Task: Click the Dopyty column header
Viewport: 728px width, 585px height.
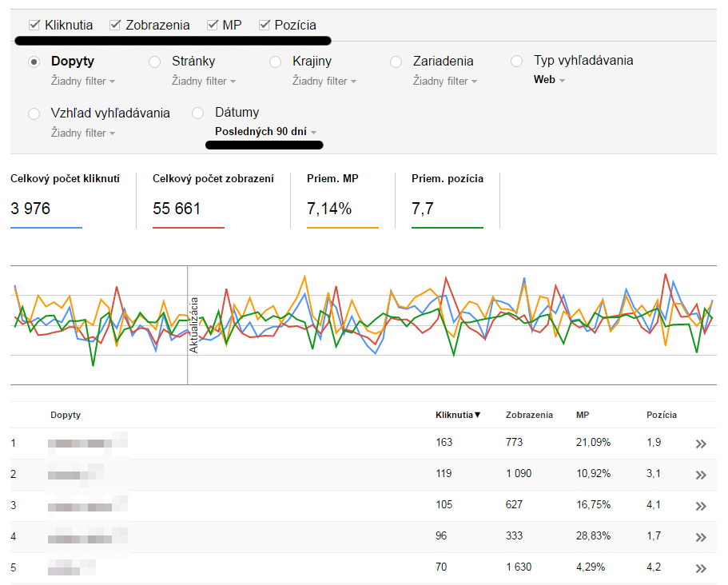Action: 66,415
